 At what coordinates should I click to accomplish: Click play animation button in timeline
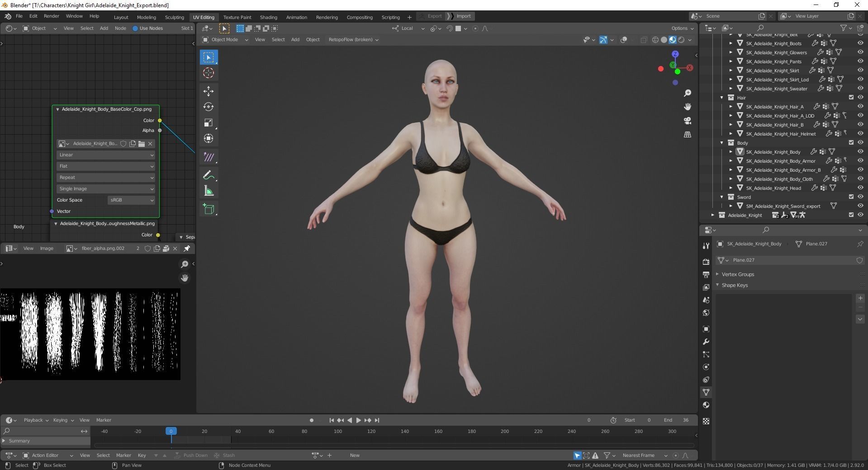pos(358,420)
